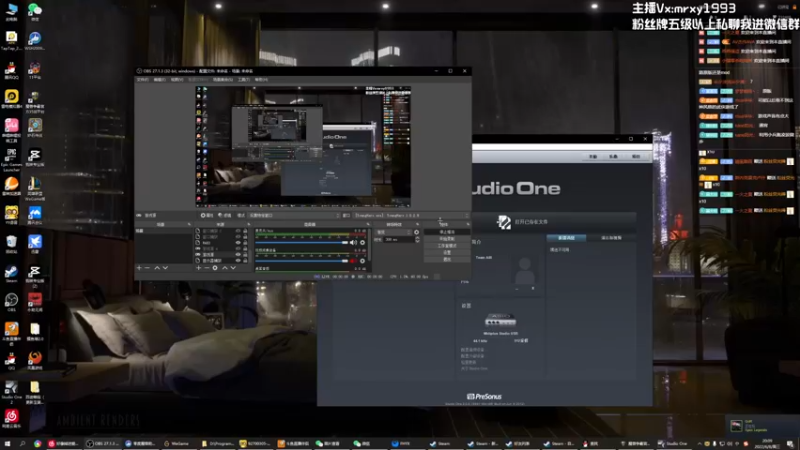Open the 视图 menu in OBS
The height and width of the screenshot is (450, 800).
(177, 80)
